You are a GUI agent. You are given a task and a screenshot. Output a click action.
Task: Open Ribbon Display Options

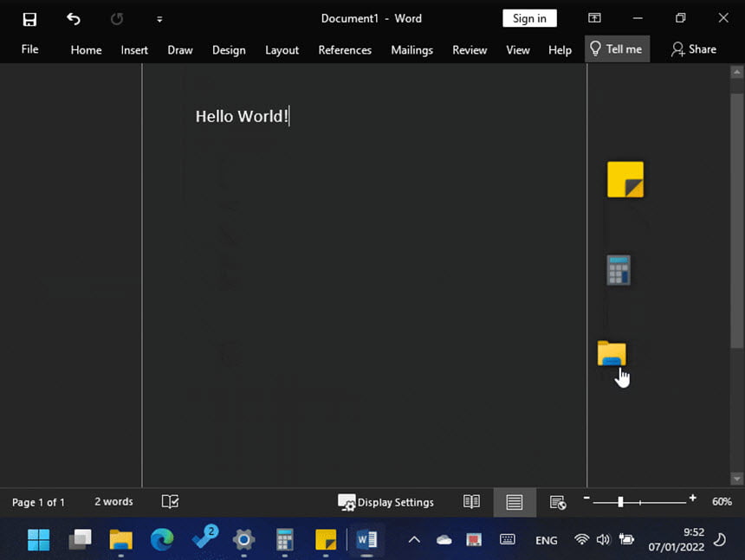[x=594, y=18]
